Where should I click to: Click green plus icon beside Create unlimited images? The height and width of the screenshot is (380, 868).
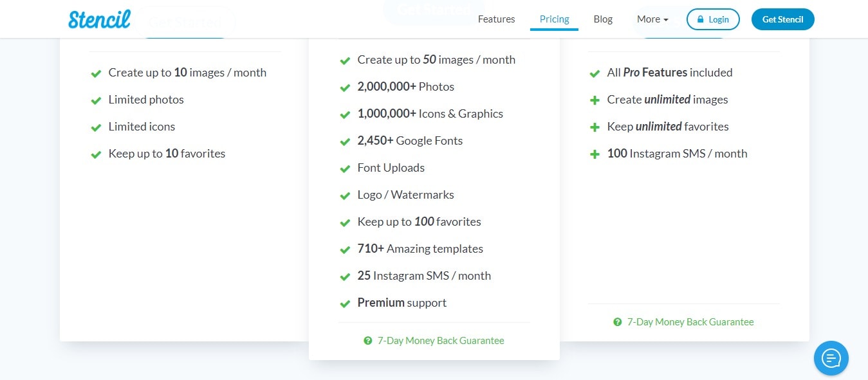(x=595, y=100)
